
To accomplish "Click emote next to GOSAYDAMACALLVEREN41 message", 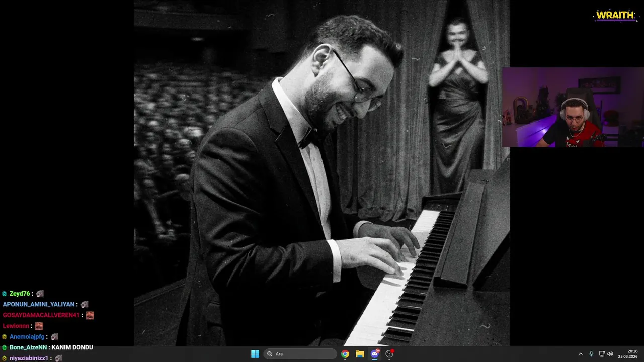I will click(x=90, y=315).
